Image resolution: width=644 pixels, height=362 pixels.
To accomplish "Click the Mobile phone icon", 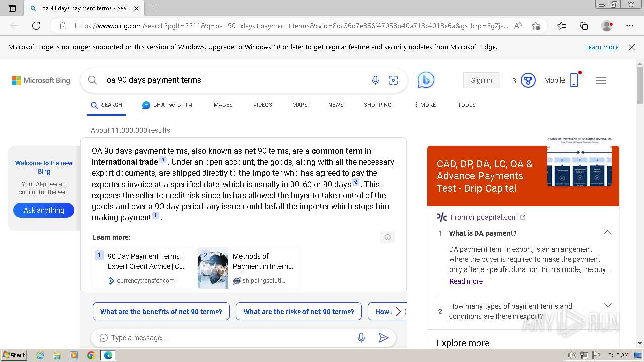I will tap(574, 80).
